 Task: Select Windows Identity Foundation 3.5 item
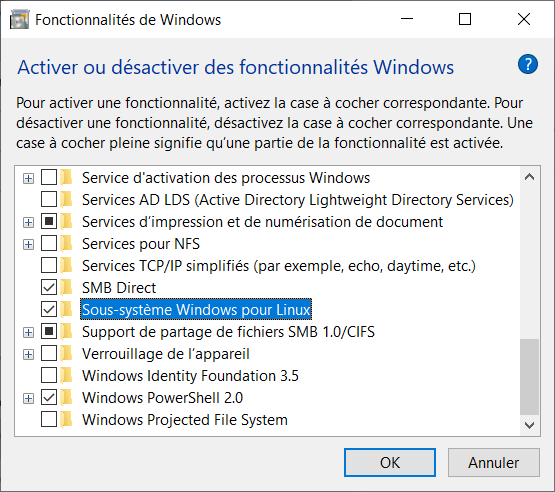(x=190, y=376)
